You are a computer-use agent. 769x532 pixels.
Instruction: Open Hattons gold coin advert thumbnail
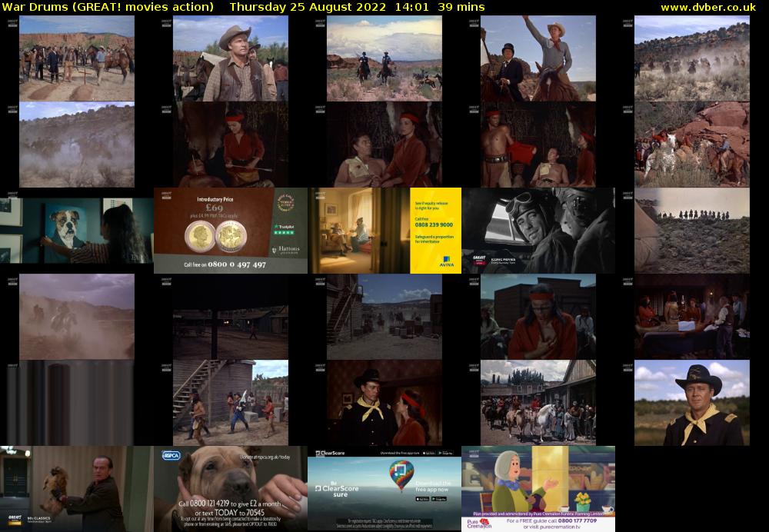[231, 231]
